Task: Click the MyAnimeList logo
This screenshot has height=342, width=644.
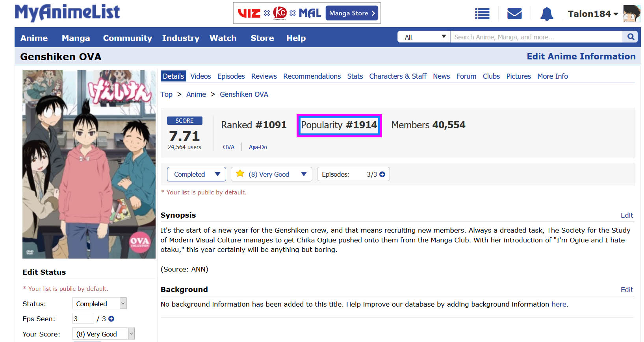Action: click(67, 13)
